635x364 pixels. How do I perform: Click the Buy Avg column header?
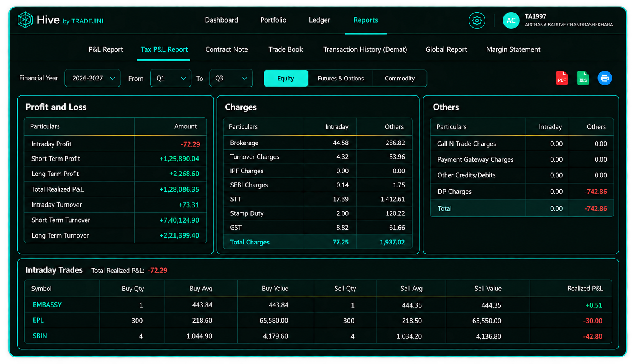[x=201, y=289]
